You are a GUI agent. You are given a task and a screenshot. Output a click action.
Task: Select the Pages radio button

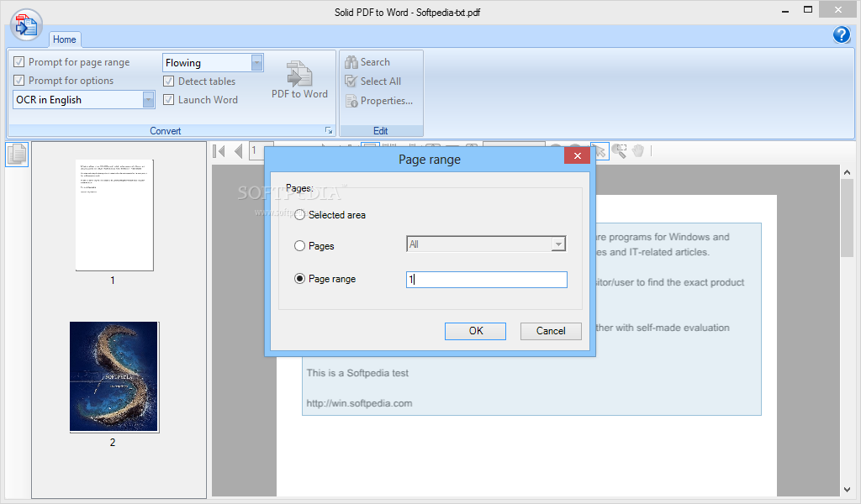pos(299,245)
